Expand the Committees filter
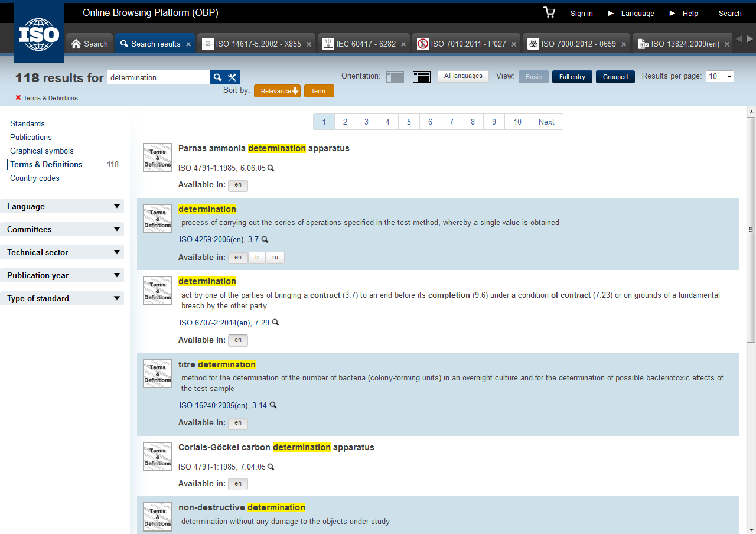Viewport: 756px width, 534px height. 62,229
